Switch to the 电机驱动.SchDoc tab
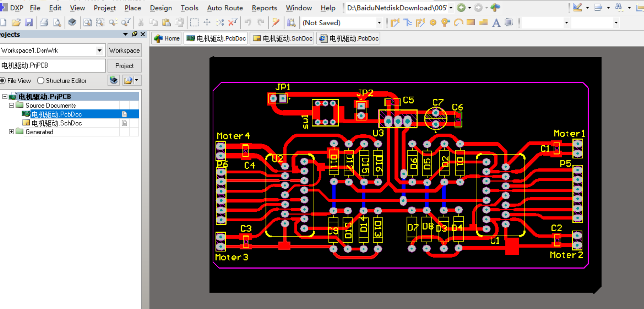Image resolution: width=644 pixels, height=309 pixels. [x=282, y=39]
